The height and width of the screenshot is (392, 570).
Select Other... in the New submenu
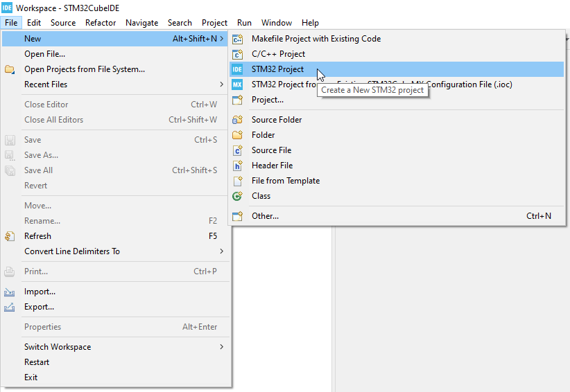pyautogui.click(x=265, y=216)
